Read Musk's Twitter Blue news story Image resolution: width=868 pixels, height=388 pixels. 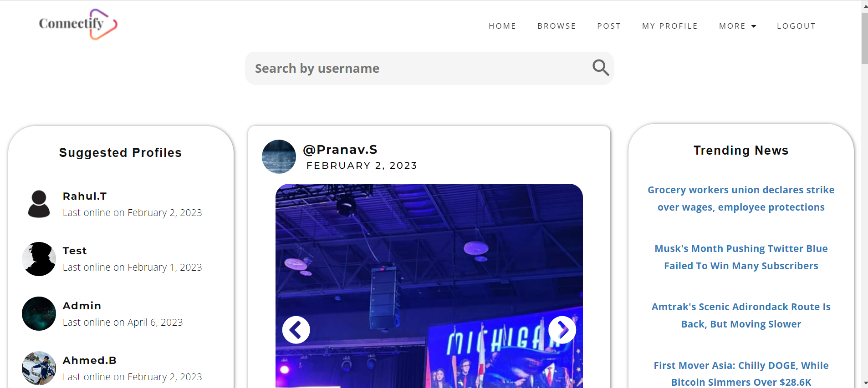(741, 257)
